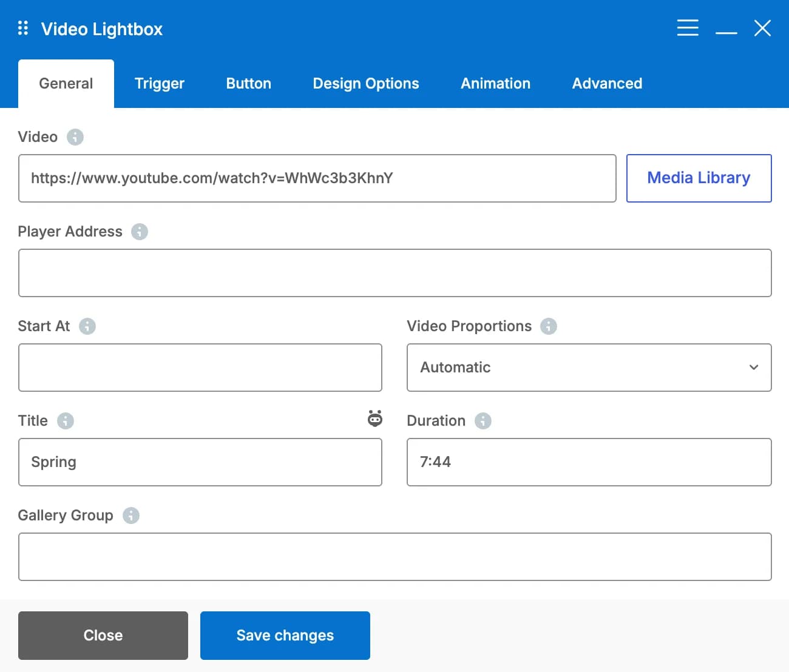789x672 pixels.
Task: Click the Close button
Action: click(103, 636)
